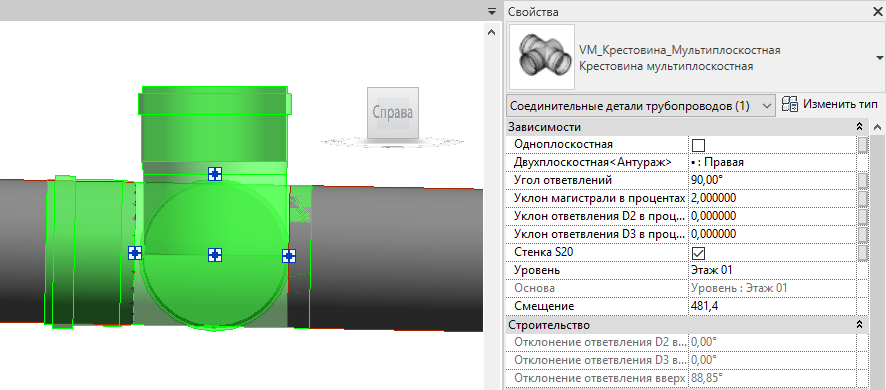Enable the Одноплоскостная checkbox
This screenshot has height=390, width=886.
click(698, 145)
